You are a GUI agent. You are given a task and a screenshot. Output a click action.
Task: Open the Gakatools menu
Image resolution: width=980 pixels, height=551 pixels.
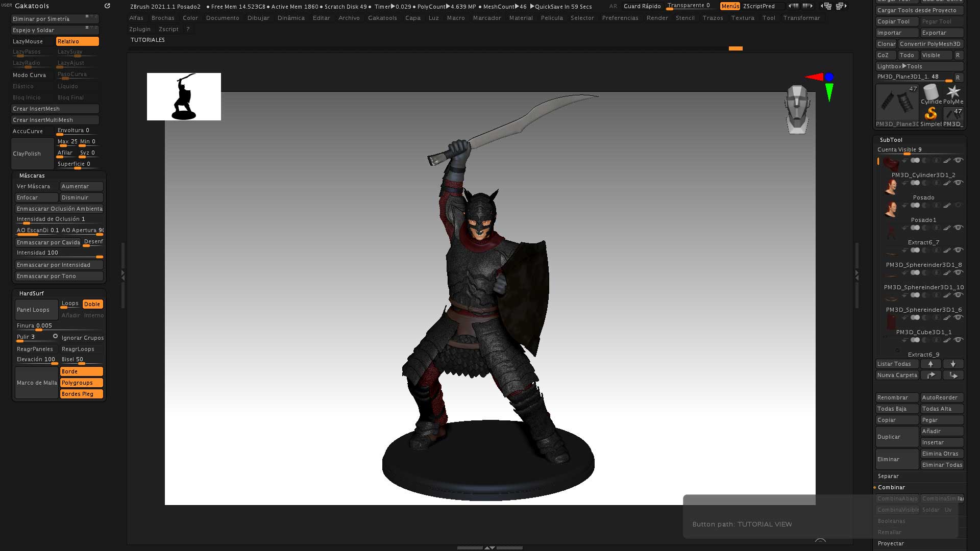click(x=382, y=18)
